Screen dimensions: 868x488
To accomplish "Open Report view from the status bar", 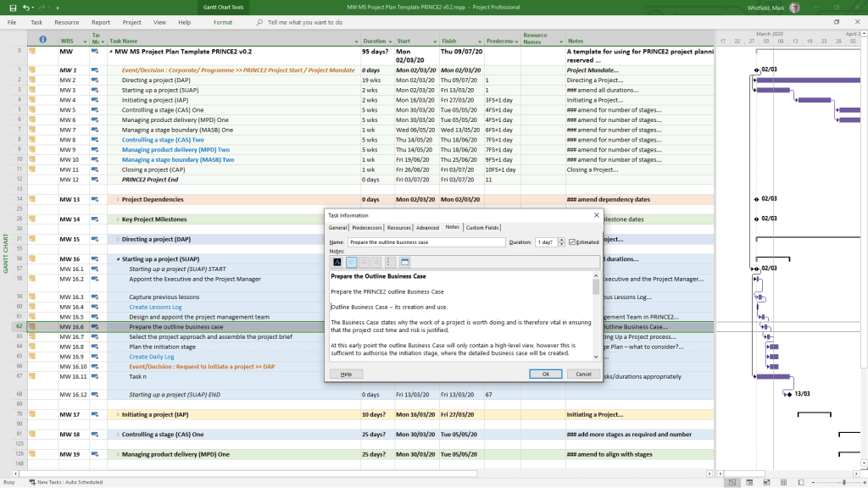I will [x=800, y=482].
